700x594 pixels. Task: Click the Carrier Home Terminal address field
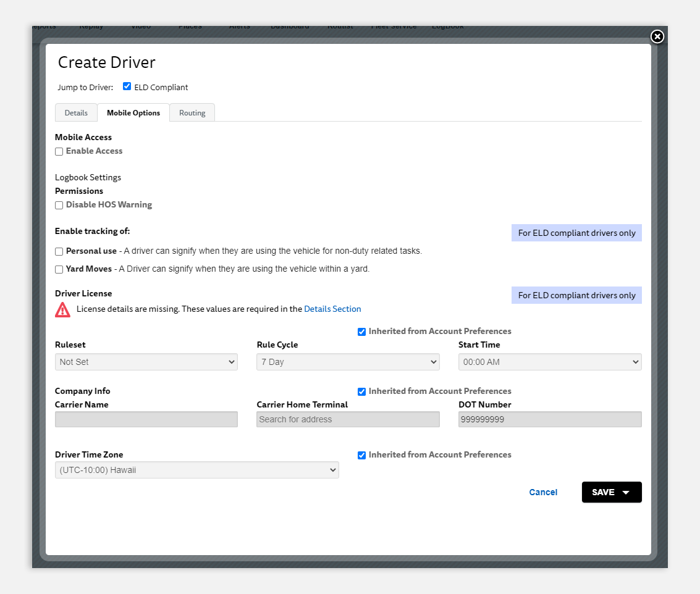click(348, 419)
